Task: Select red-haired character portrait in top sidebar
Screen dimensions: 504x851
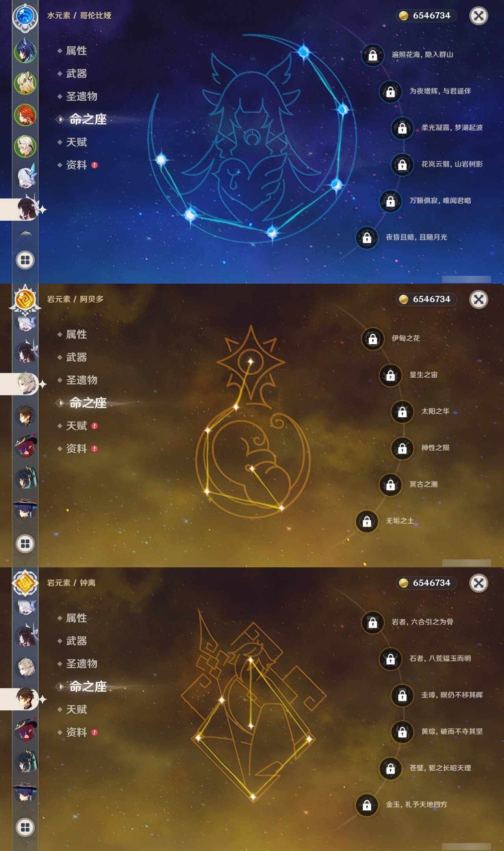Action: click(25, 115)
